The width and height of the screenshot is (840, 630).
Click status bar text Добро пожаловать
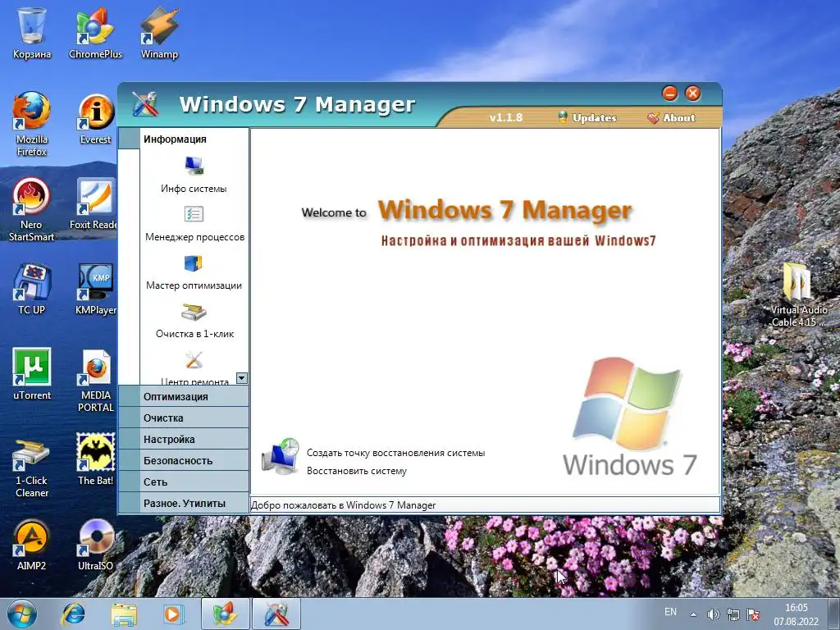pos(344,505)
